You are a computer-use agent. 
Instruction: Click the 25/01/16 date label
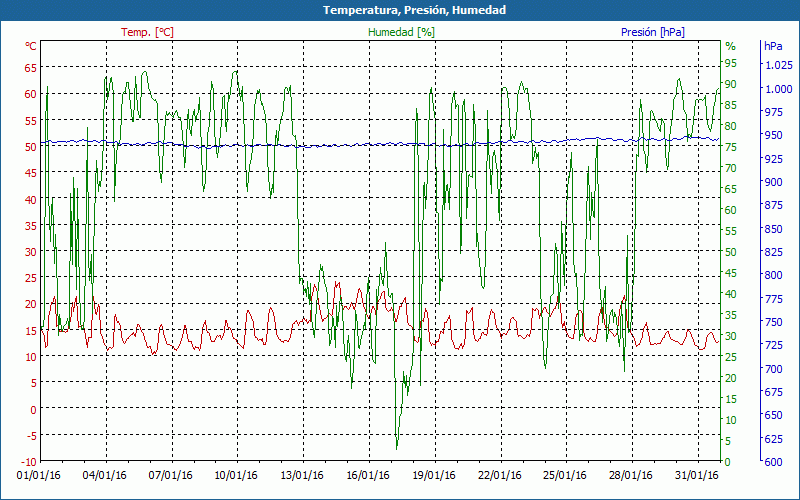(565, 476)
